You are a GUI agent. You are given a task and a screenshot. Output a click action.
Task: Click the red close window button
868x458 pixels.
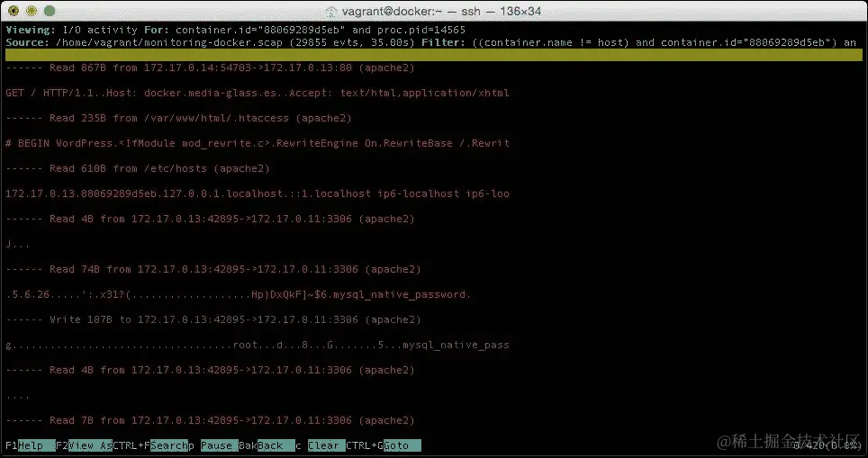pos(14,11)
